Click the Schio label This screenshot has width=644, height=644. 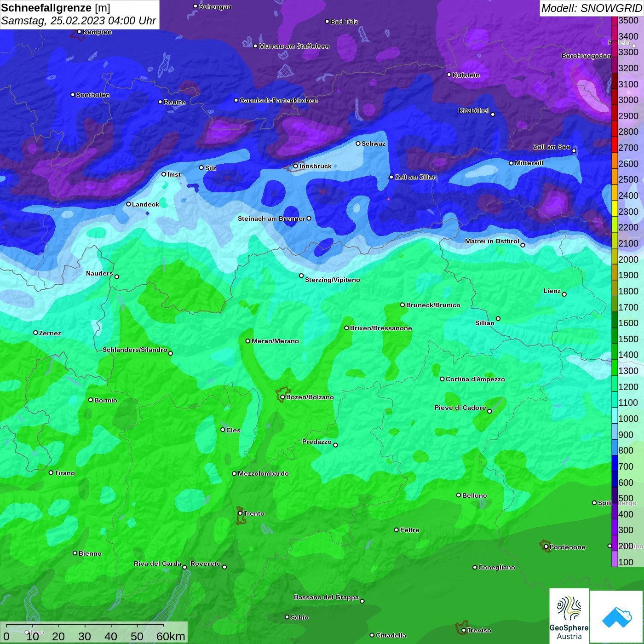(299, 617)
